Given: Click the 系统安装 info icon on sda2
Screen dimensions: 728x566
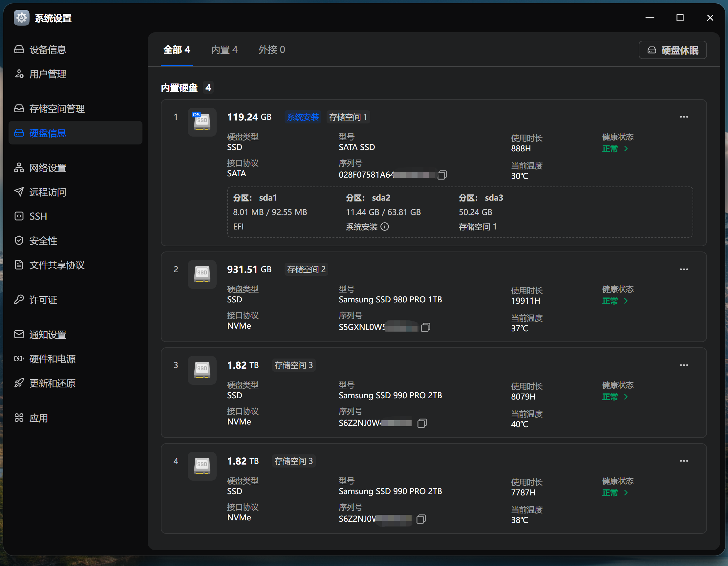Looking at the screenshot, I should (x=386, y=227).
